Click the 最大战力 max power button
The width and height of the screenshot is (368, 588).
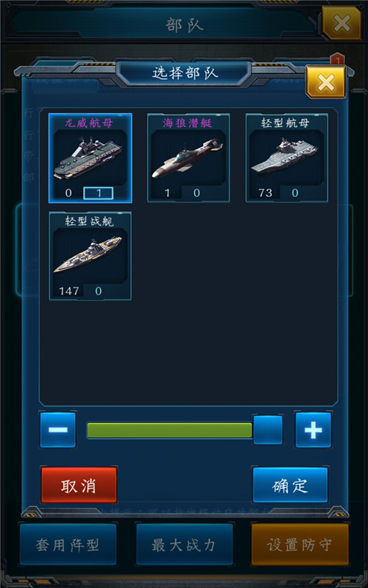coord(185,544)
